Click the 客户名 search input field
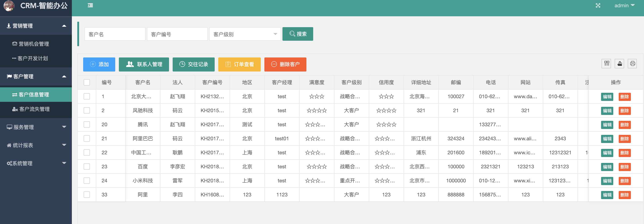The height and width of the screenshot is (224, 644). [115, 34]
